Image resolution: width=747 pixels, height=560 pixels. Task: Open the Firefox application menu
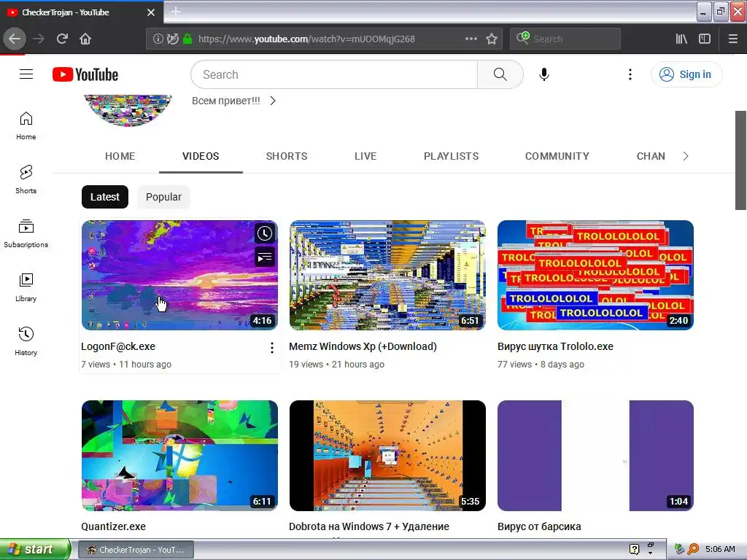tap(732, 39)
